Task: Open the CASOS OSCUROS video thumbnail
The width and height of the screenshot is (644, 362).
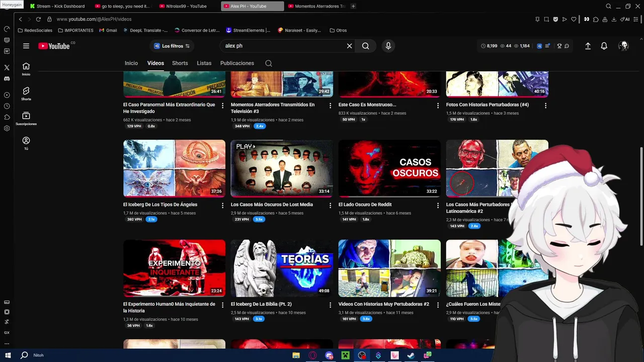Action: [389, 168]
